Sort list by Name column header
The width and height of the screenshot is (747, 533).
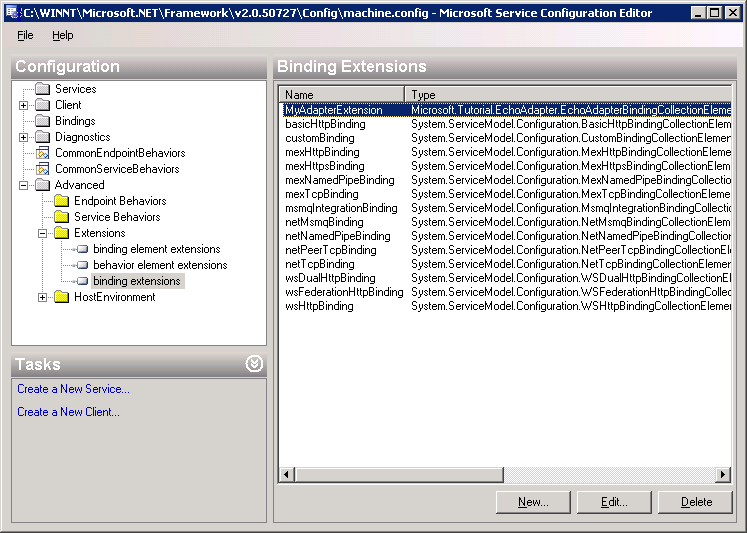[342, 94]
